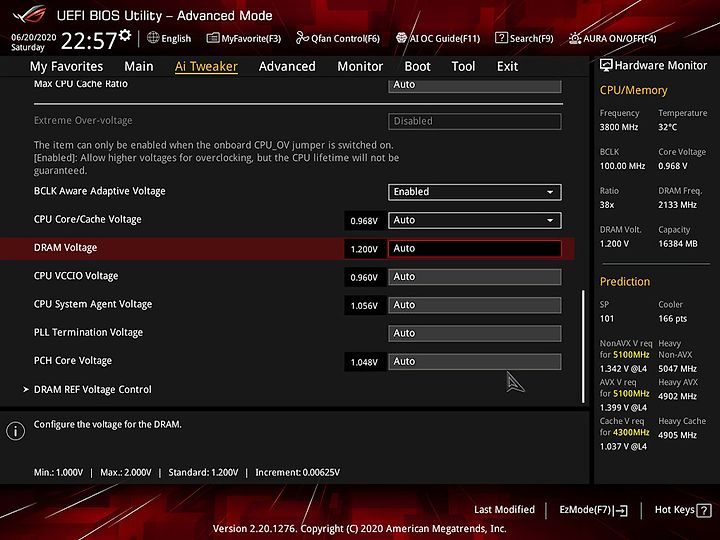This screenshot has height=540, width=720.
Task: Click Last Modified button
Action: pos(504,510)
